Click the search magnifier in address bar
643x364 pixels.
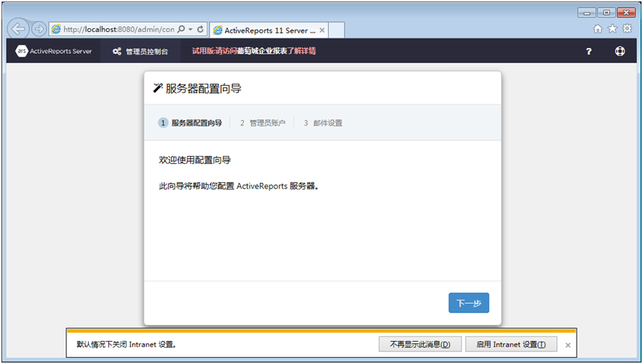pyautogui.click(x=181, y=29)
